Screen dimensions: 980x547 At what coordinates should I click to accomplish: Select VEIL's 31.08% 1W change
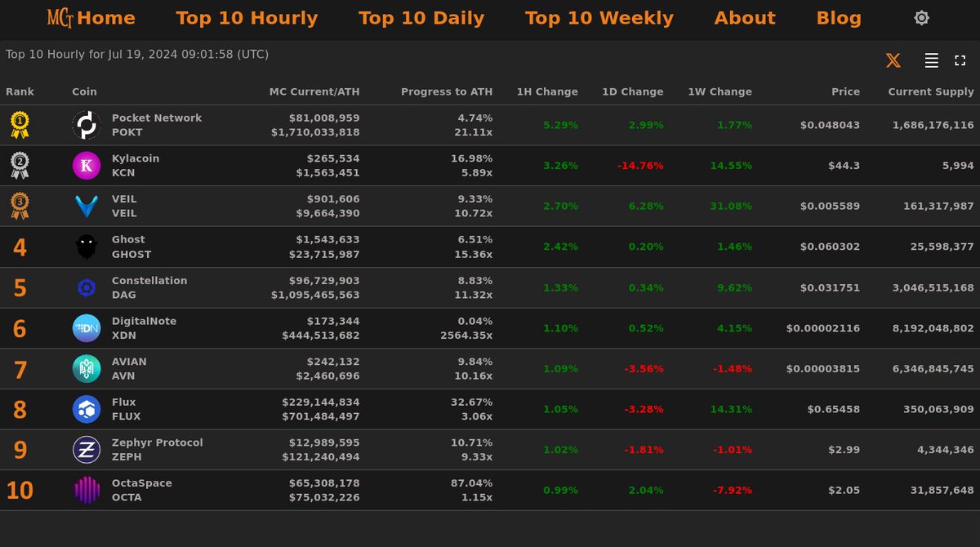(731, 207)
